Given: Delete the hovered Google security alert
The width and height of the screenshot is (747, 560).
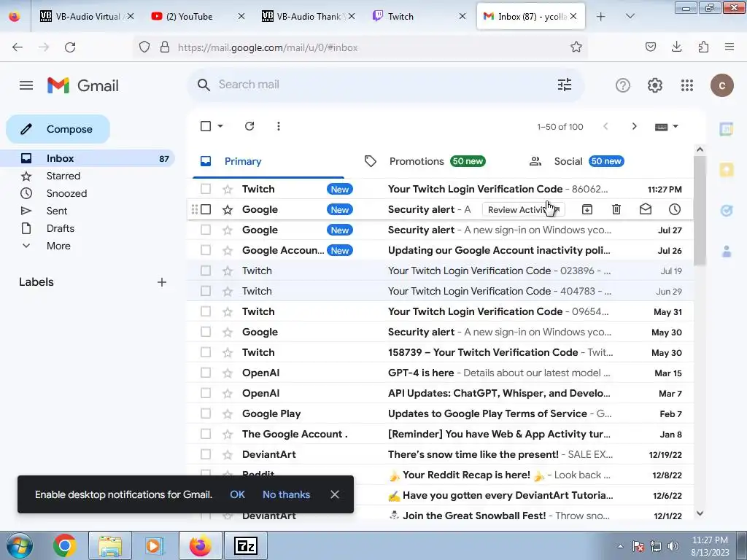Looking at the screenshot, I should (x=616, y=209).
